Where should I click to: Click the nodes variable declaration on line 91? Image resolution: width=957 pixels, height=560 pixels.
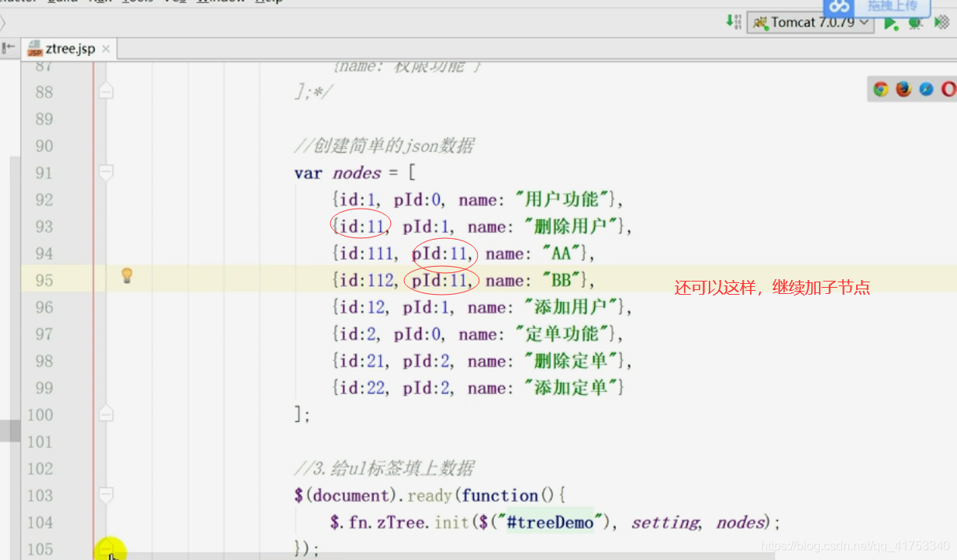point(357,173)
